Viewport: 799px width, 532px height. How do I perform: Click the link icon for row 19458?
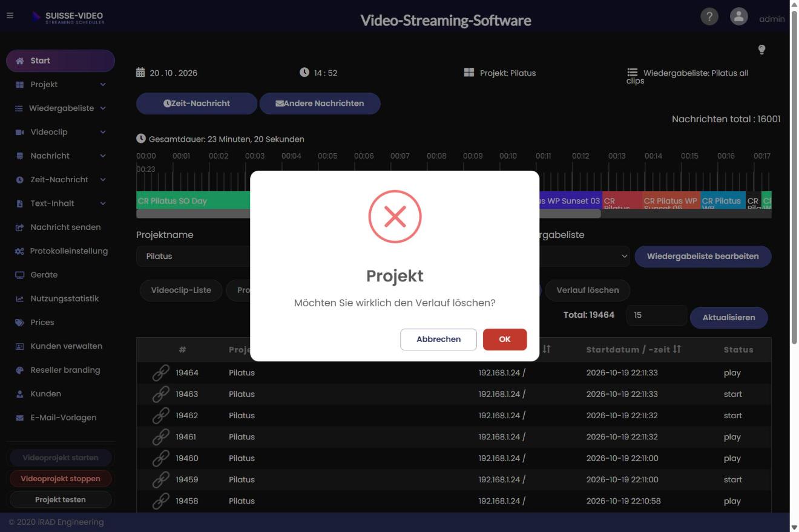pos(160,501)
